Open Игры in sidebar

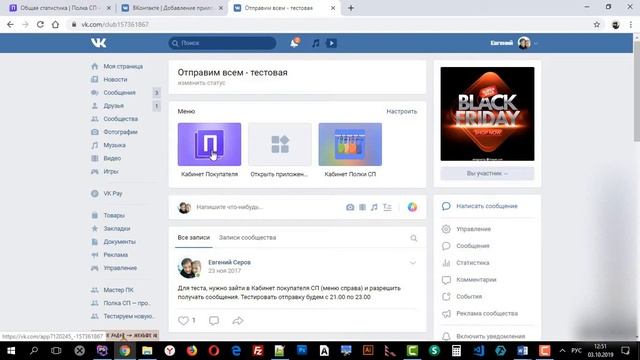coord(111,171)
